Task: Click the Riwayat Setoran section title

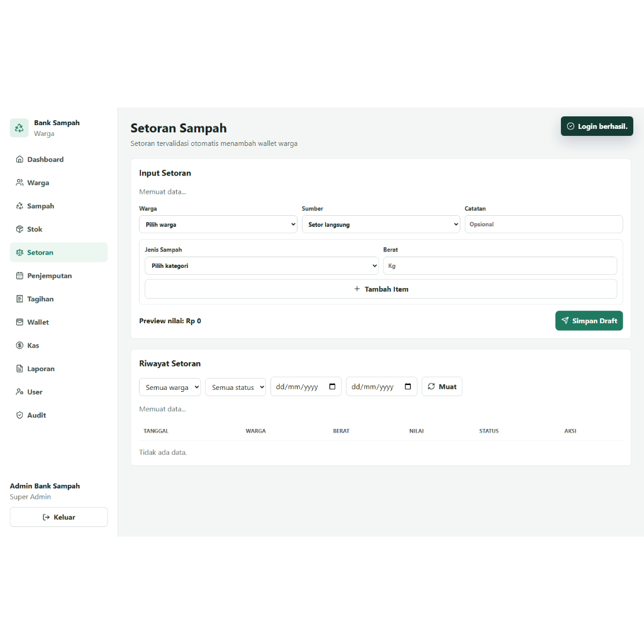Action: (170, 364)
